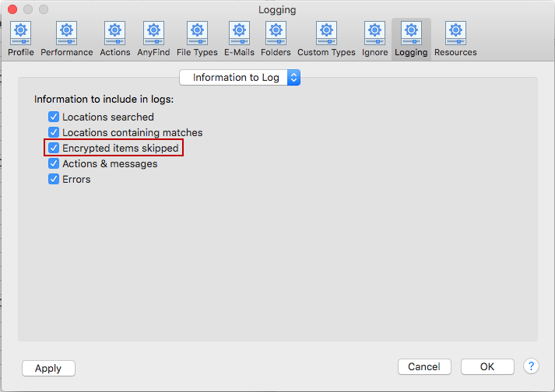Click the Apply button
This screenshot has width=555, height=392.
(x=48, y=369)
